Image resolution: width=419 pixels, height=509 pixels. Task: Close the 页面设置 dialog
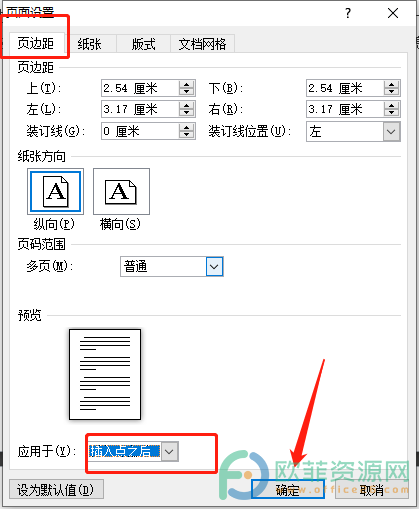(393, 13)
